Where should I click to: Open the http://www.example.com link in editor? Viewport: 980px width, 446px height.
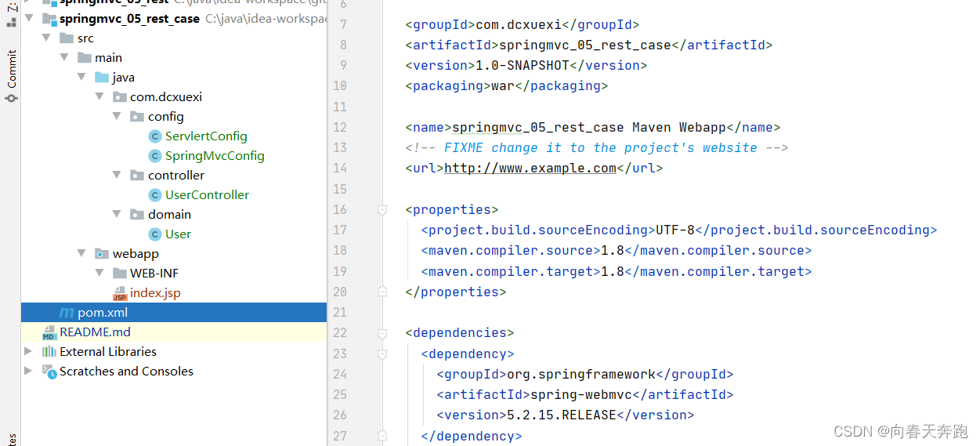[x=530, y=168]
